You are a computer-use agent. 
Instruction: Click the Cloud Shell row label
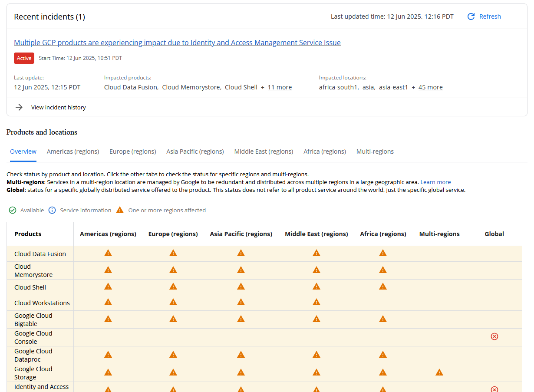pyautogui.click(x=30, y=287)
